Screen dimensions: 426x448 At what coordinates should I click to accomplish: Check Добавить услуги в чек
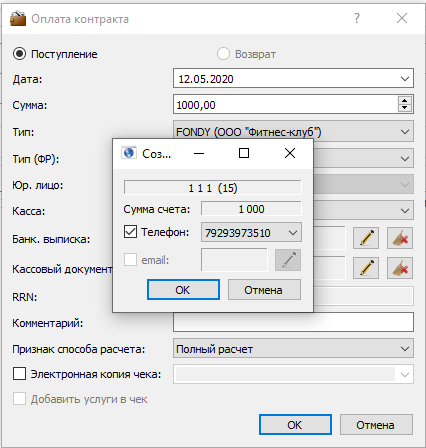(x=19, y=399)
